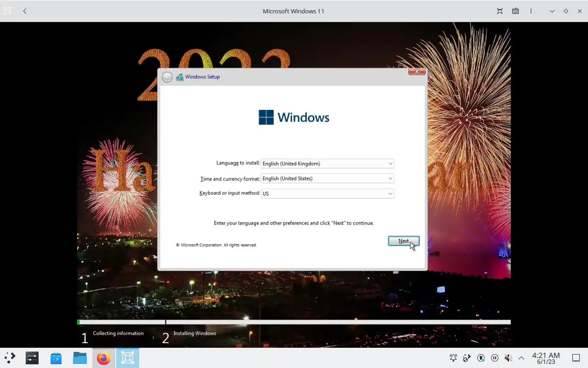
Task: Enter fullscreen mode for the virtual machine
Action: [500, 11]
